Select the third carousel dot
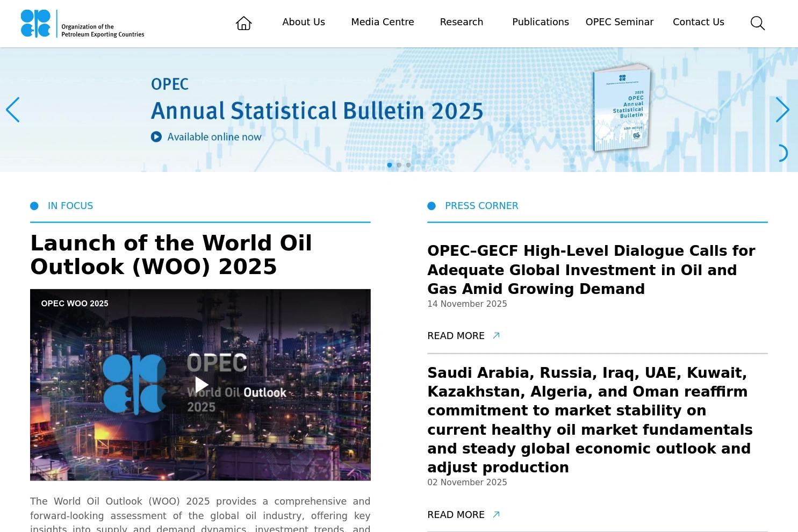Viewport: 798px width, 532px height. click(x=408, y=165)
